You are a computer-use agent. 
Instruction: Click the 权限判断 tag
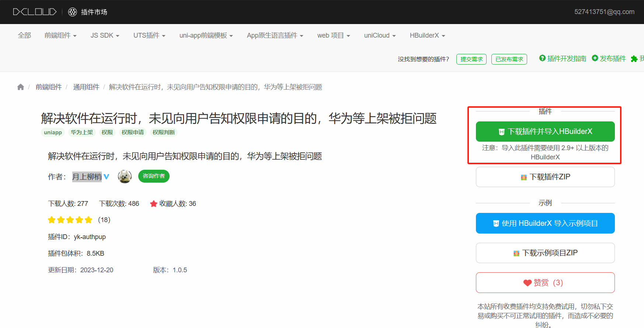(x=164, y=132)
